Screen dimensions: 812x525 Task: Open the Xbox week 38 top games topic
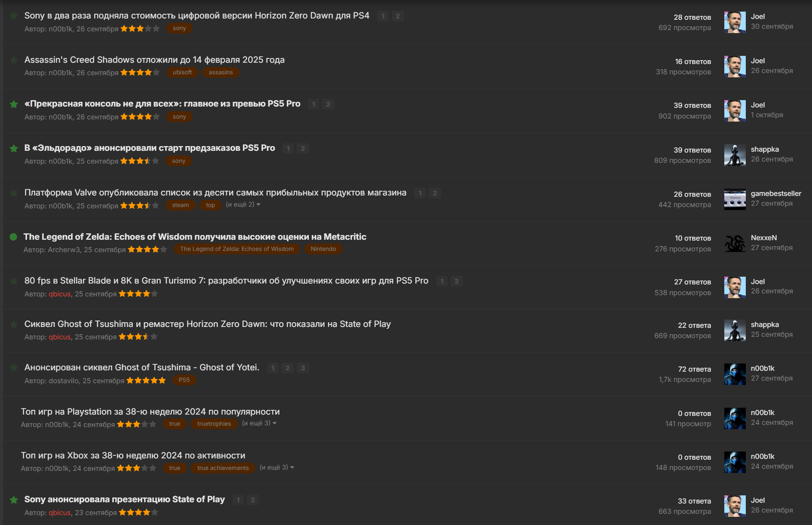133,455
